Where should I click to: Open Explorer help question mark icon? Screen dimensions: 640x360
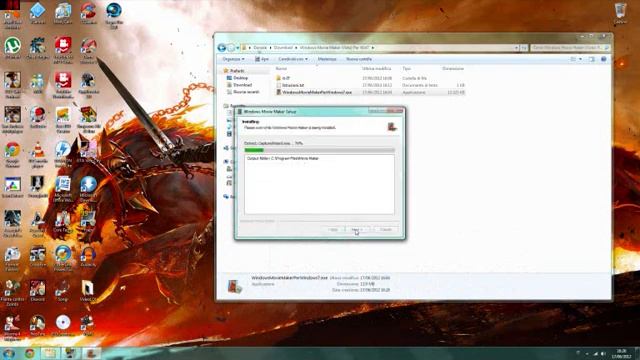603,59
